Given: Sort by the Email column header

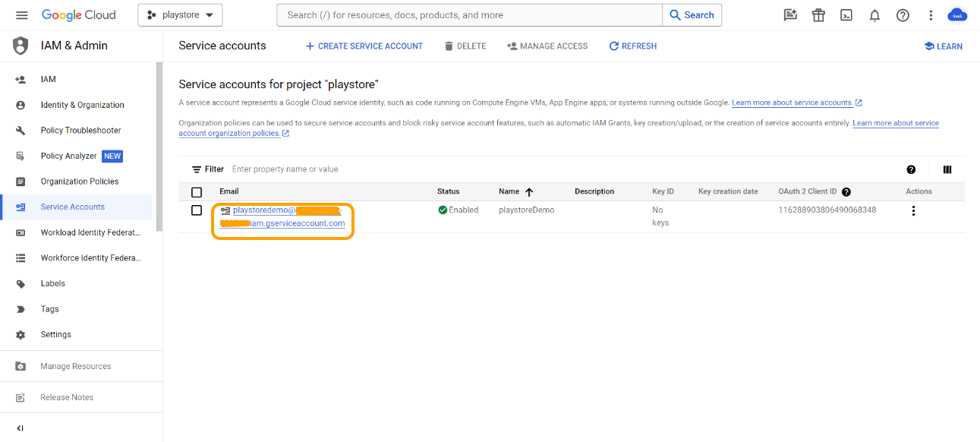Looking at the screenshot, I should 229,191.
